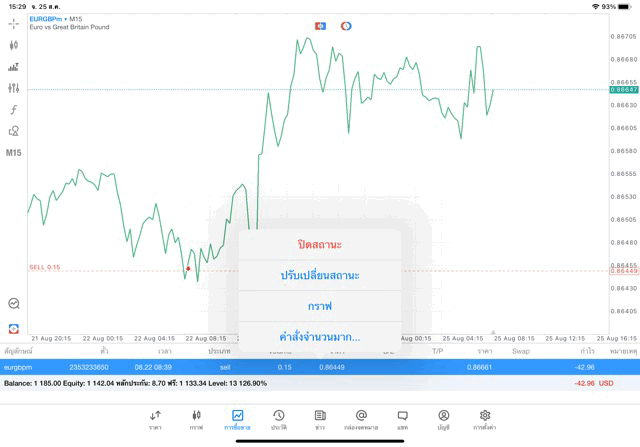640x447 pixels.
Task: Click the zoom magnifier icon on chart
Action: pos(13,303)
